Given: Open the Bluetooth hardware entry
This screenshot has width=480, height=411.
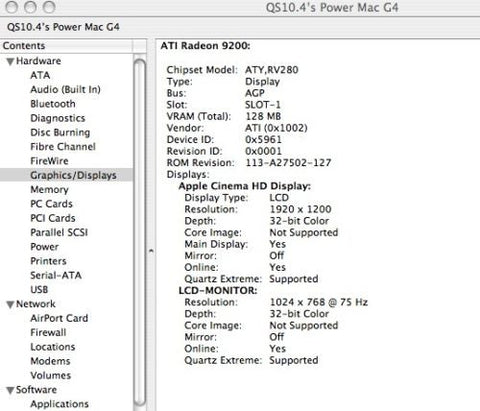Looking at the screenshot, I should point(53,104).
